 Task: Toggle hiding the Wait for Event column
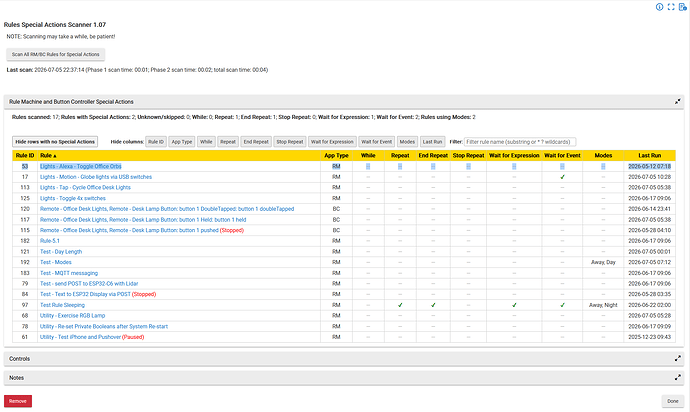tap(376, 142)
